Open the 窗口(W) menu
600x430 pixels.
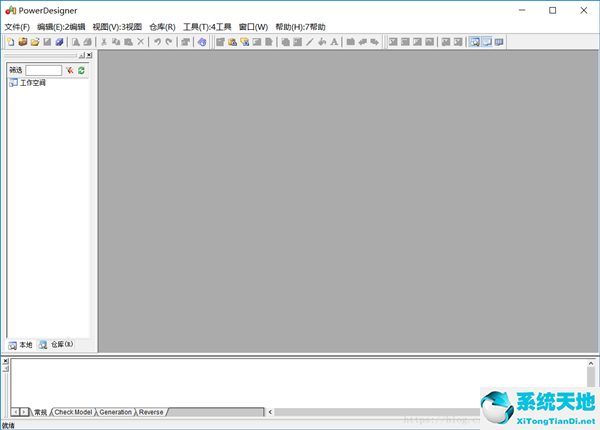click(253, 27)
